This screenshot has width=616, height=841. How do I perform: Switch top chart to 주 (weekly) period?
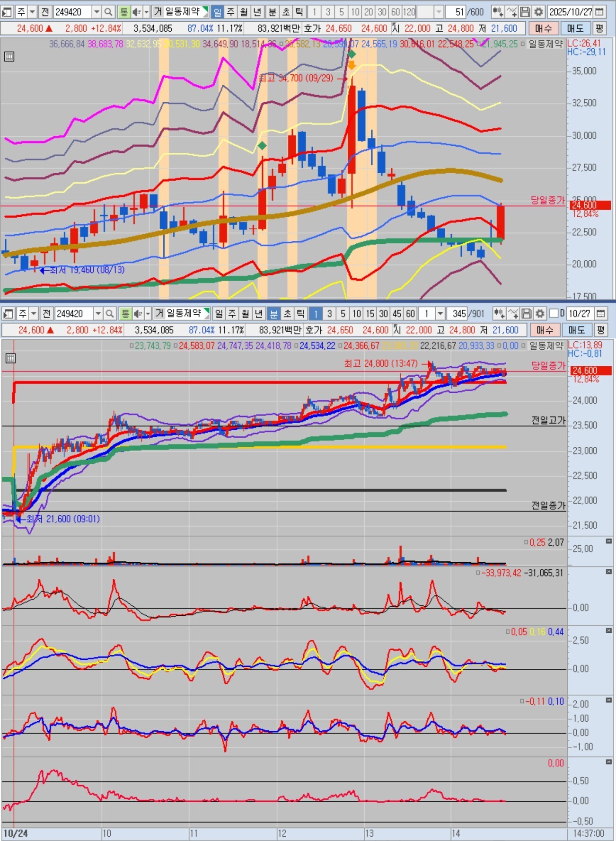pos(230,12)
